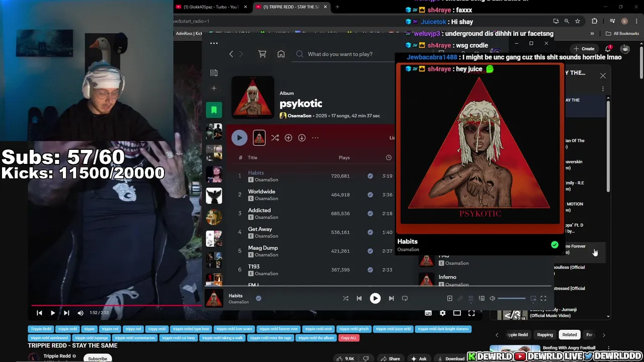Open Connect to a device
This screenshot has width=644, height=362.
pos(481,299)
